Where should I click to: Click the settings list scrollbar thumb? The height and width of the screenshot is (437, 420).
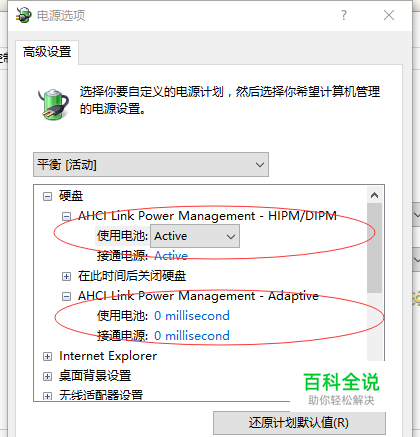pyautogui.click(x=374, y=248)
